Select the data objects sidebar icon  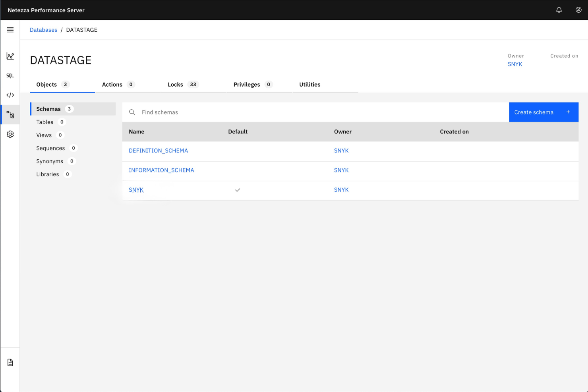[10, 114]
